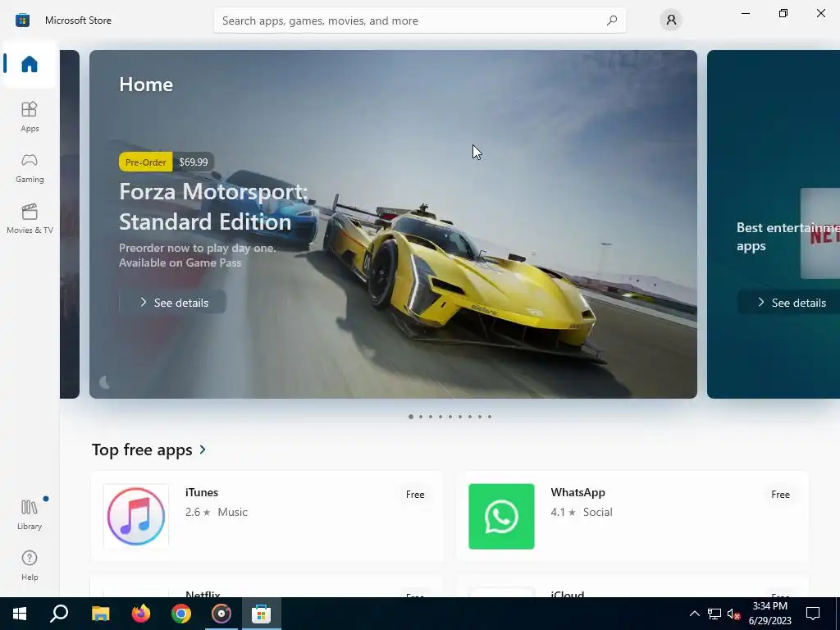The width and height of the screenshot is (840, 630).
Task: Click the Pre-Order badge
Action: (146, 162)
